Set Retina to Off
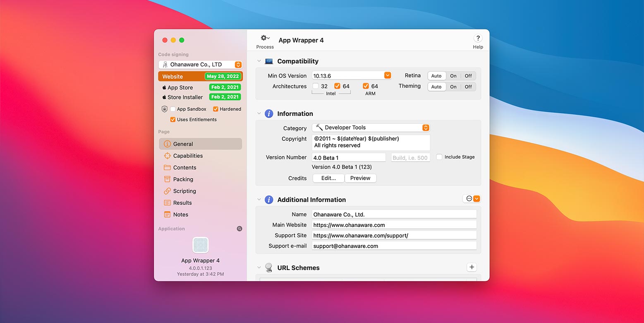The image size is (644, 323). point(468,76)
